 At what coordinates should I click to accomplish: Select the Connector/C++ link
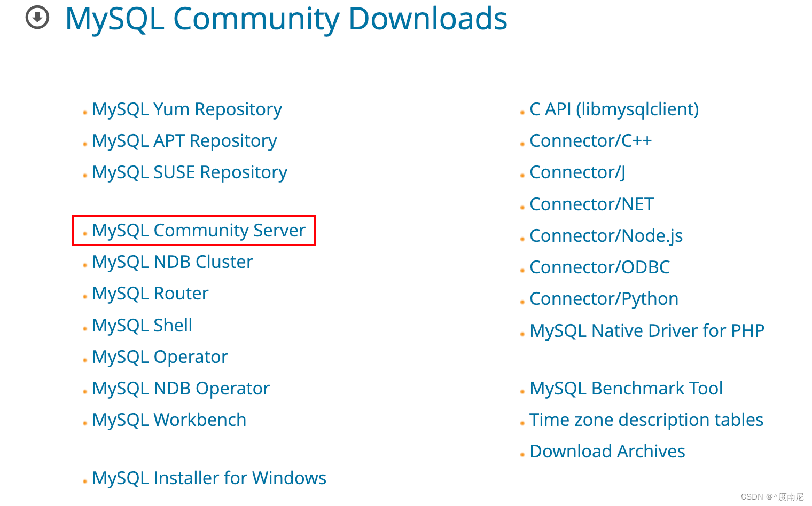click(590, 141)
